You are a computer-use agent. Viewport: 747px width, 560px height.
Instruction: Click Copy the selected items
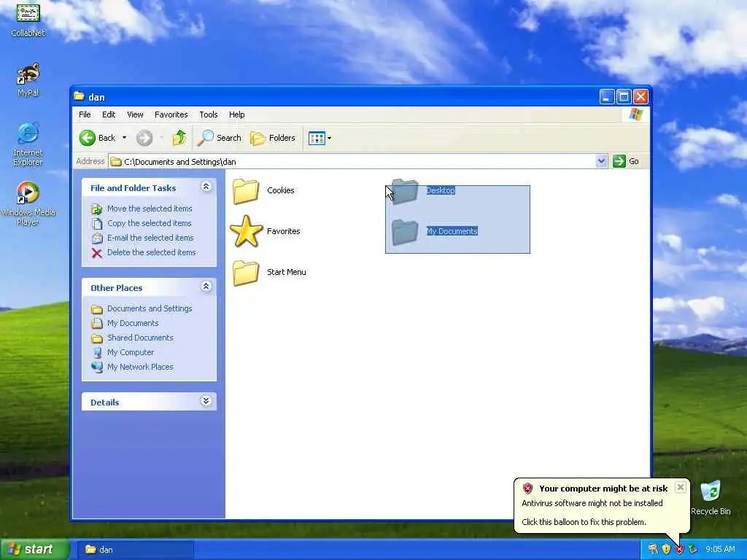click(x=149, y=223)
